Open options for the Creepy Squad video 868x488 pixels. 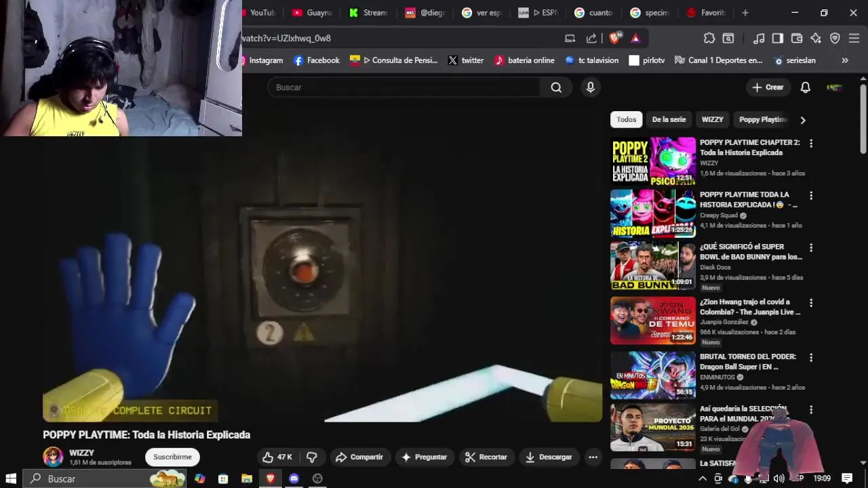(x=811, y=196)
